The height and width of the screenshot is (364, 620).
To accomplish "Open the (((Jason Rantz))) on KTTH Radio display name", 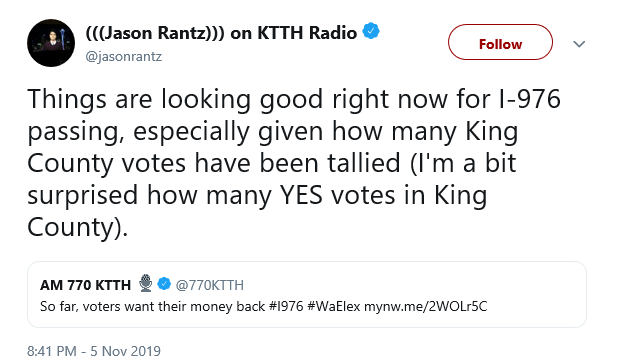I will click(x=221, y=33).
